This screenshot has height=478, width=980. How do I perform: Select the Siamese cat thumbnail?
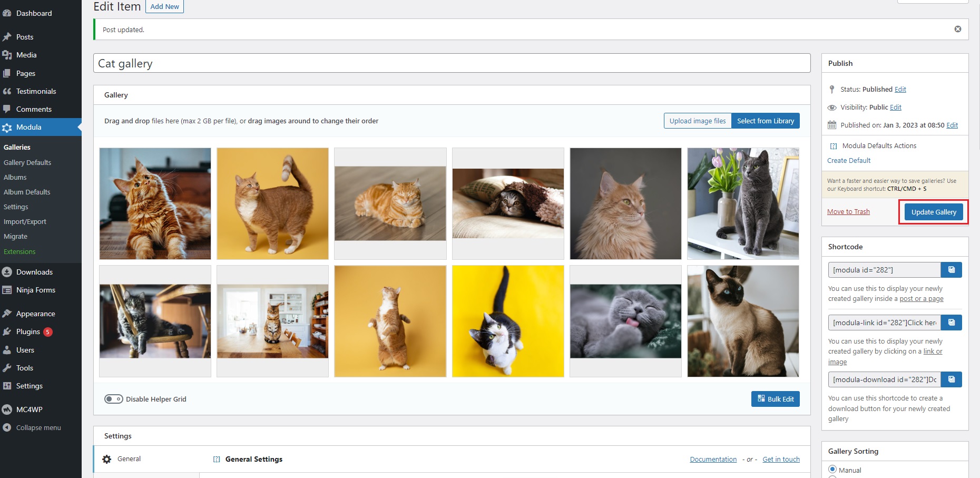click(x=743, y=321)
